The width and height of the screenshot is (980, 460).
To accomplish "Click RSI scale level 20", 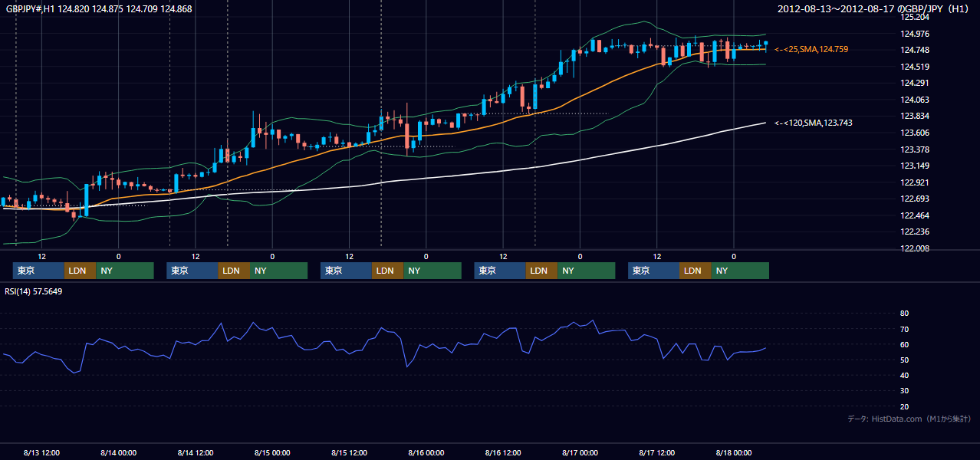I will coord(904,406).
